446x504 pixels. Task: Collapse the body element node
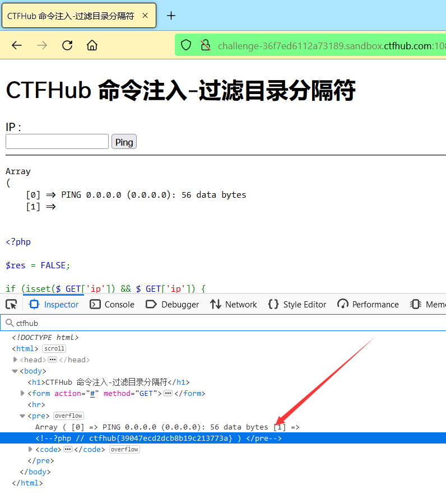point(15,371)
